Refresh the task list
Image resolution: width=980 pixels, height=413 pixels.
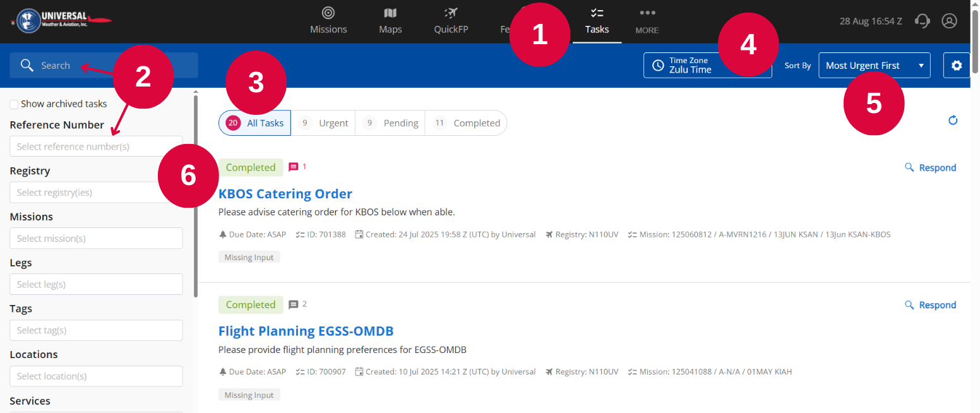pyautogui.click(x=953, y=120)
